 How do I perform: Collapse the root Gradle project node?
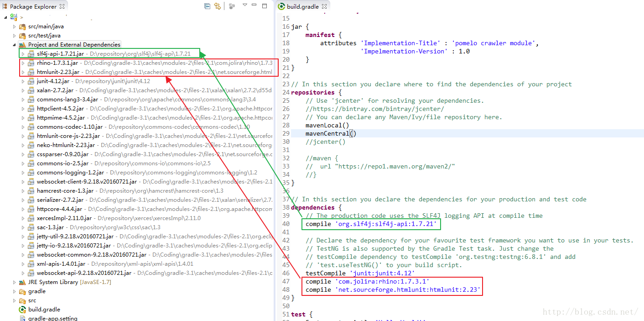click(5, 17)
